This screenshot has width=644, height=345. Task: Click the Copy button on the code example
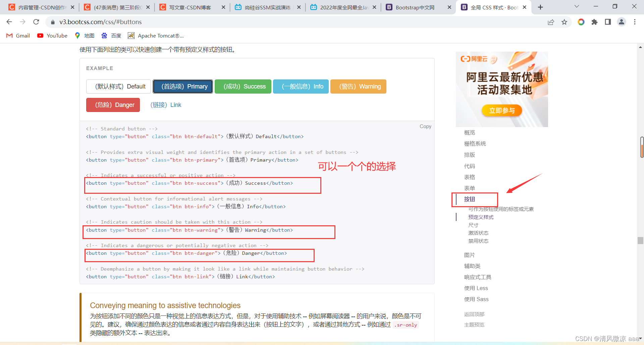coord(425,126)
